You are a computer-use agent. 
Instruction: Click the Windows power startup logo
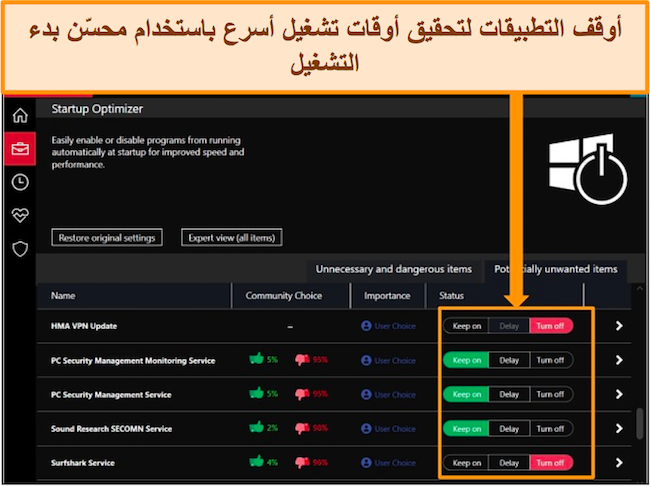pos(588,169)
